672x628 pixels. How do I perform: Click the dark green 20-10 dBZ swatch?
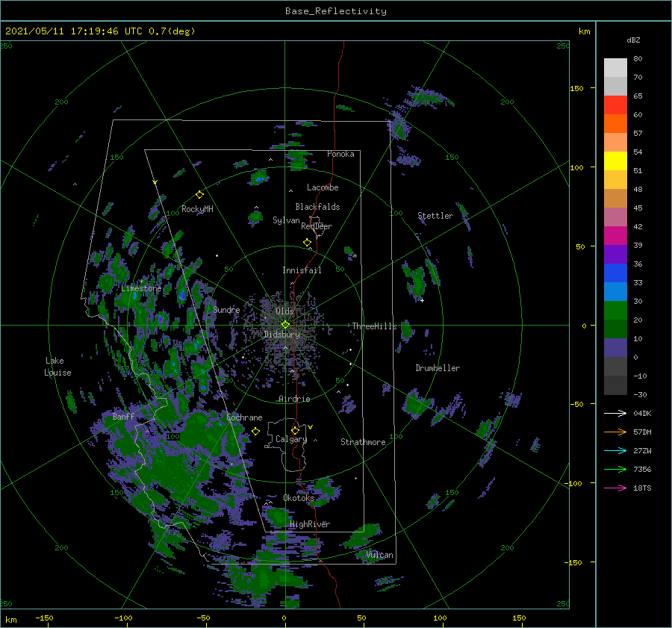coord(615,329)
